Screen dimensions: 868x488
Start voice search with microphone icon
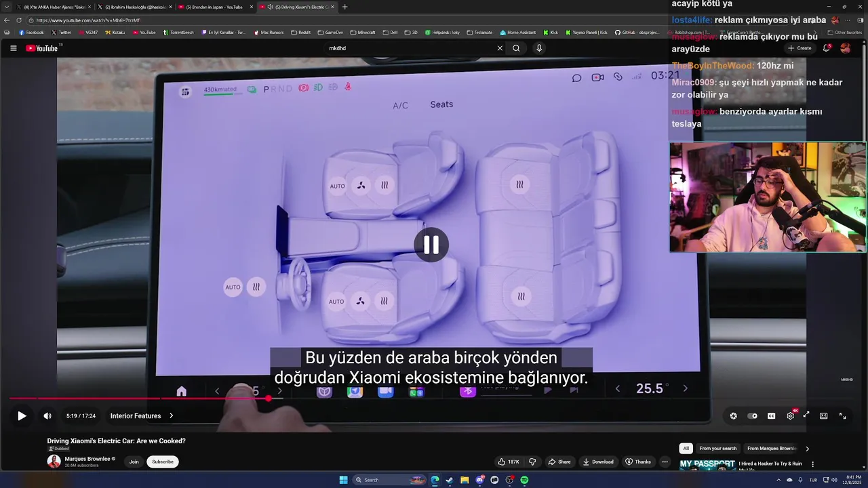tap(539, 48)
